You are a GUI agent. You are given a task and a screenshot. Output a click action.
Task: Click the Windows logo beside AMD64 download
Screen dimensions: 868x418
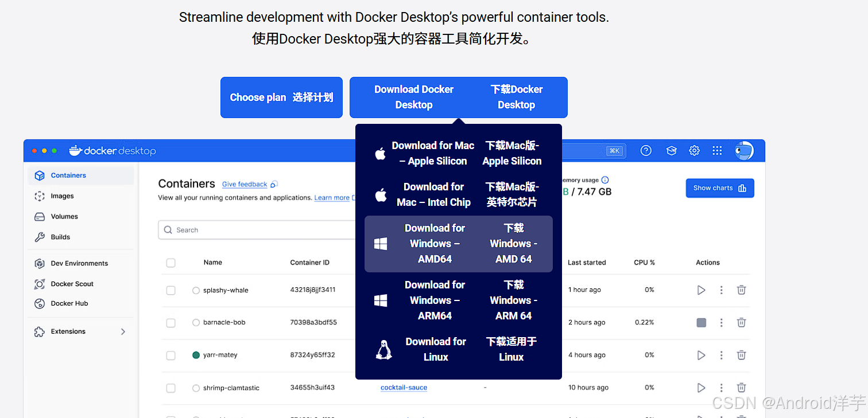pos(381,244)
